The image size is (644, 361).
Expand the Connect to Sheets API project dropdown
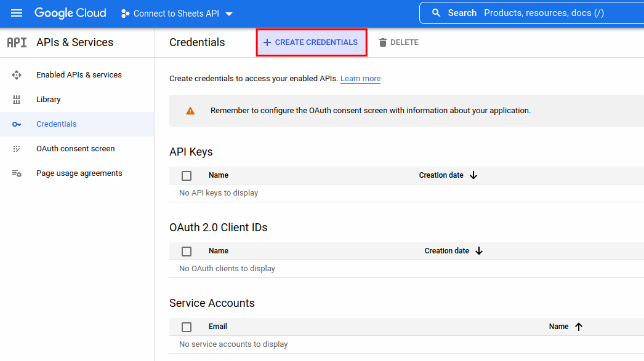(177, 14)
